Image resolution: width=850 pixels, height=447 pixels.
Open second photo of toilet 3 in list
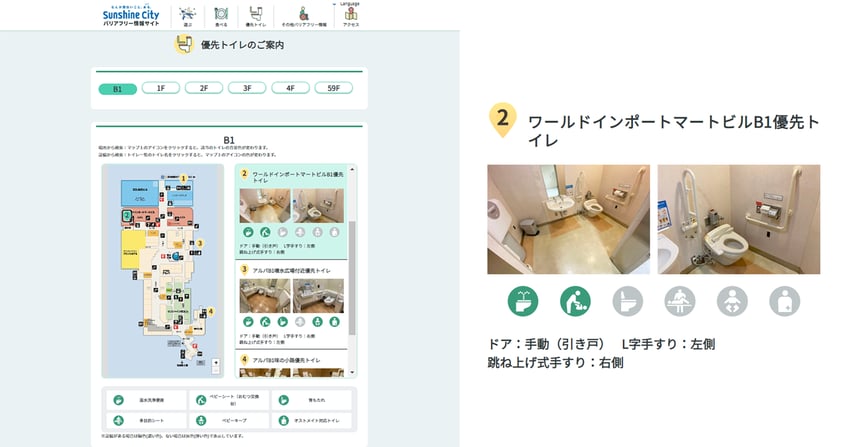(x=318, y=296)
